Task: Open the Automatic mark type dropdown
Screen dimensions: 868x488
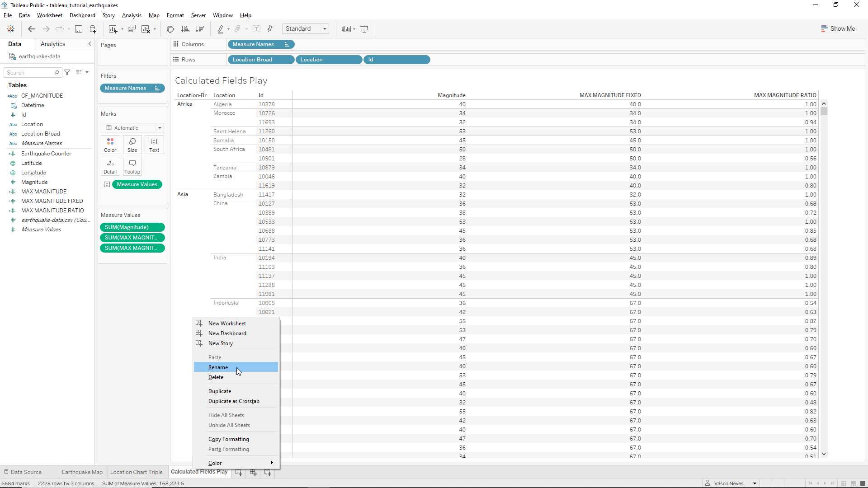Action: 132,128
